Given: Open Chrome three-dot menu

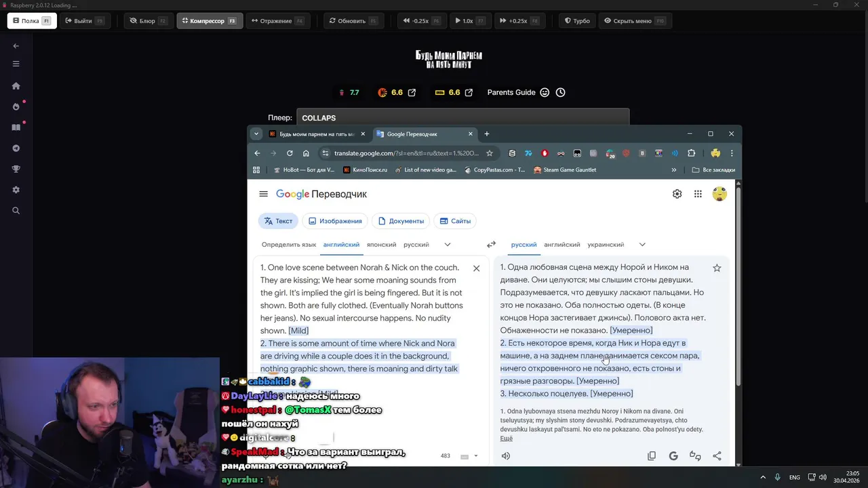Looking at the screenshot, I should (731, 153).
